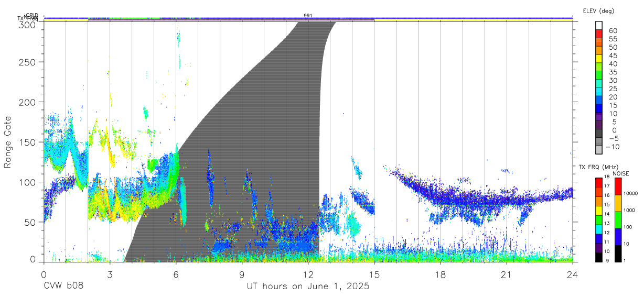
Task: Click the '−10' label on ELEV colorbar
Action: tap(613, 147)
